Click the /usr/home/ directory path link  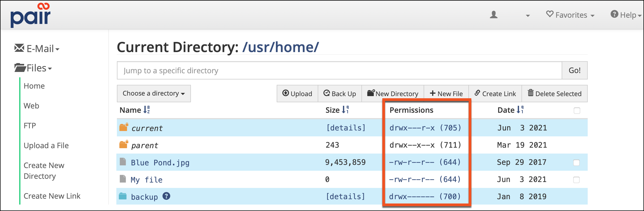pyautogui.click(x=280, y=47)
